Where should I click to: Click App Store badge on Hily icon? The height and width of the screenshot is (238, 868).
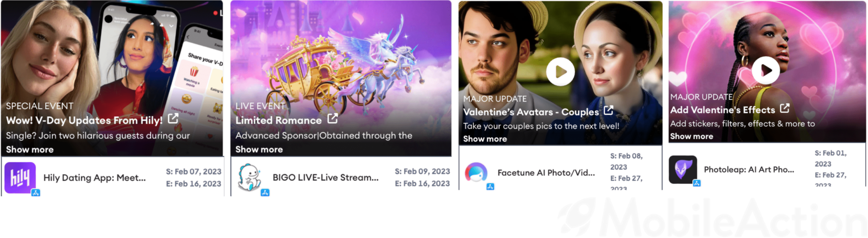pos(36,193)
